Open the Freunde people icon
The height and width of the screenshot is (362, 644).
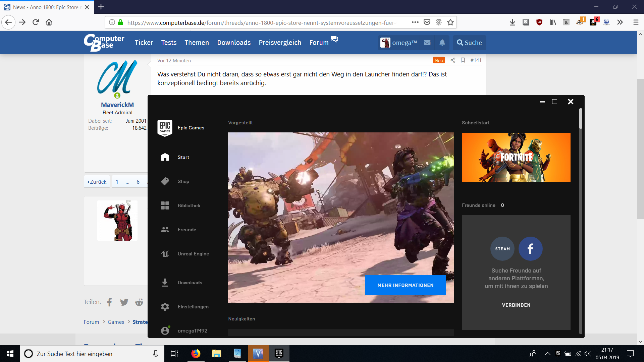(x=165, y=230)
